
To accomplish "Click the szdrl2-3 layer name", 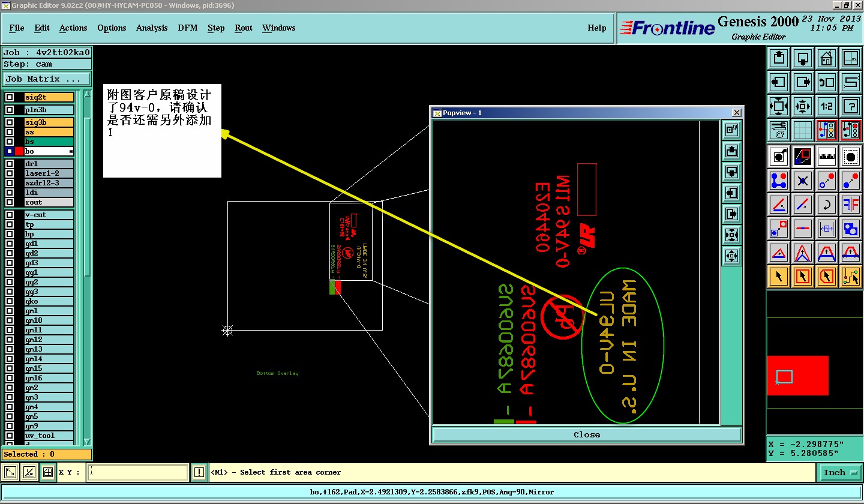I will [x=49, y=183].
